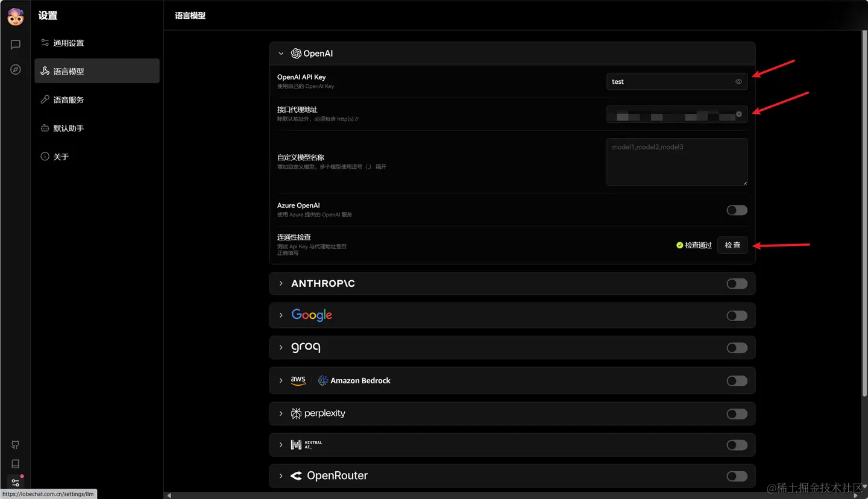This screenshot has height=499, width=868.
Task: Expand the perplexity section chevron
Action: (281, 413)
